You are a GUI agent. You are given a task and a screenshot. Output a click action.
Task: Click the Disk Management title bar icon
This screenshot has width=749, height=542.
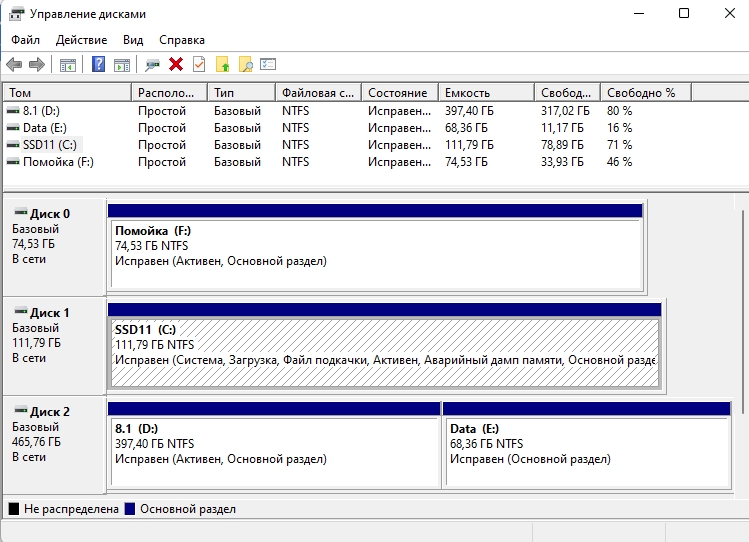pyautogui.click(x=16, y=14)
